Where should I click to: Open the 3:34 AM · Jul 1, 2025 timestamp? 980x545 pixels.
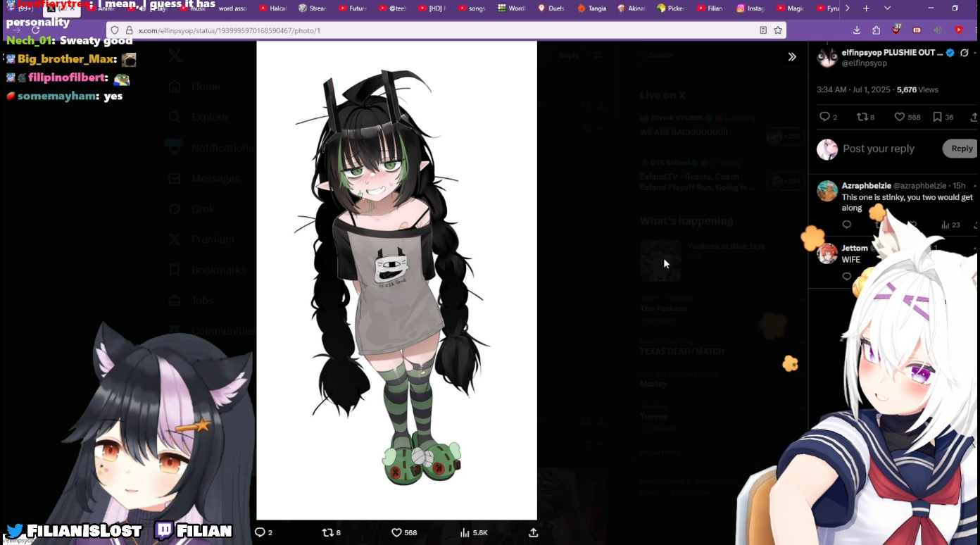pos(855,90)
